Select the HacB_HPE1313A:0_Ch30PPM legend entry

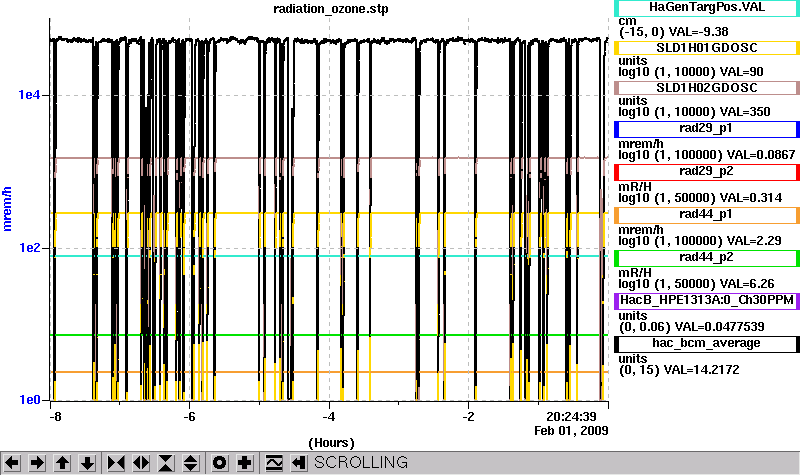pyautogui.click(x=707, y=301)
